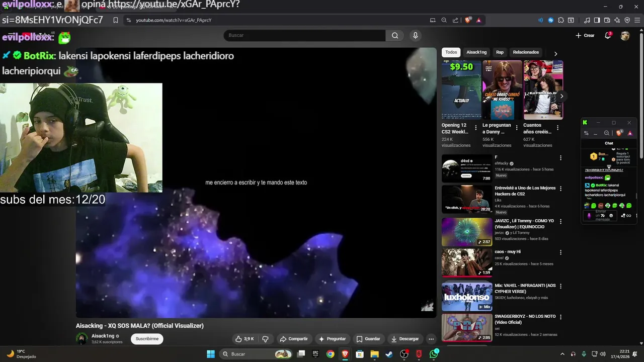The height and width of the screenshot is (362, 644).
Task: Click the Kick logo in the chat window
Action: point(585,123)
